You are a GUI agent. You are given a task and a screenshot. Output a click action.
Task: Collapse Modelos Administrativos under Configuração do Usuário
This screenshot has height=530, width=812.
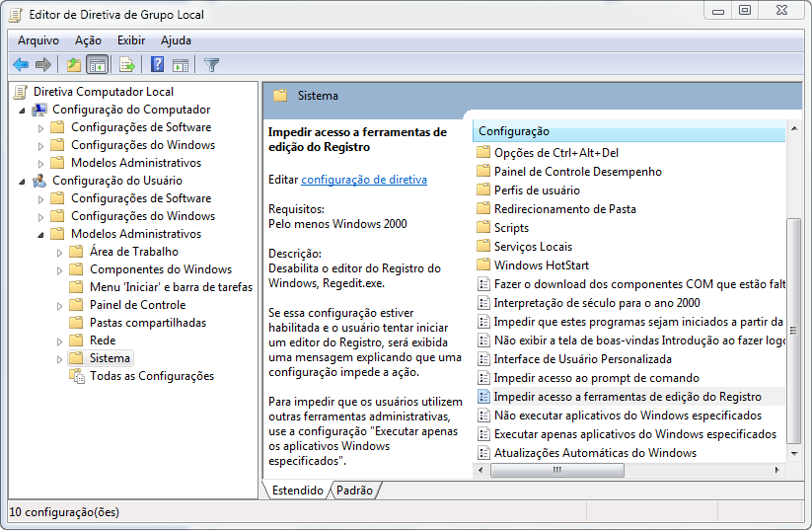click(x=40, y=235)
